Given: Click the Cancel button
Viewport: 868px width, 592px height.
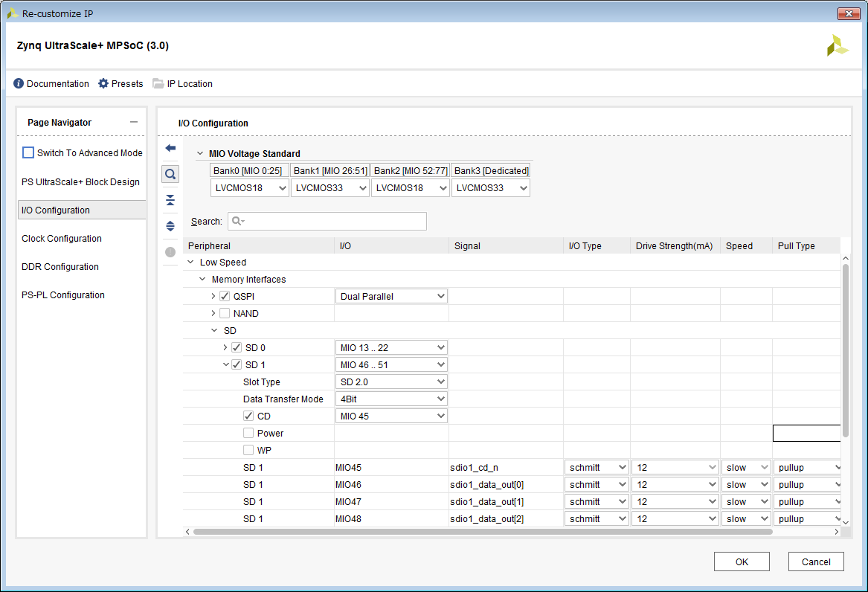Looking at the screenshot, I should 816,562.
